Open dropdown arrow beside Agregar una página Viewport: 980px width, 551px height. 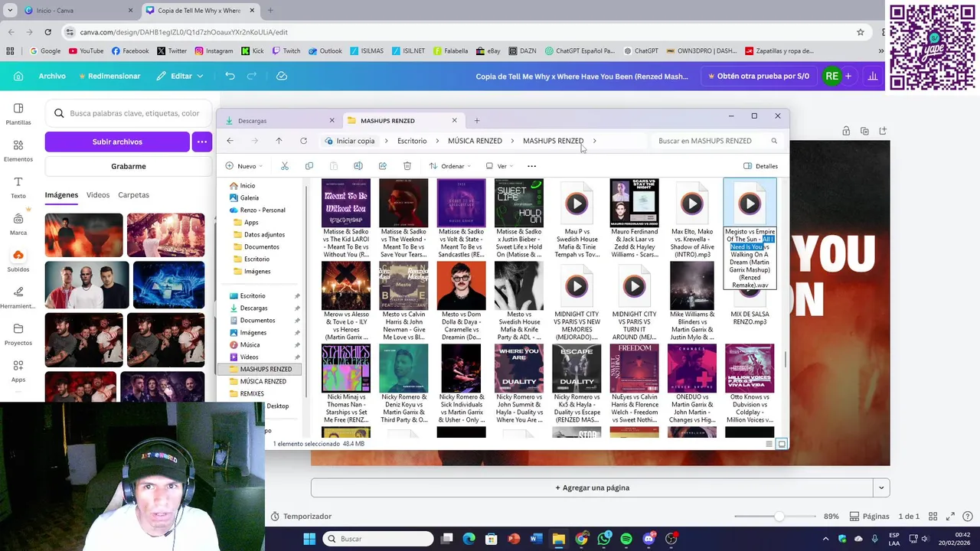point(881,487)
